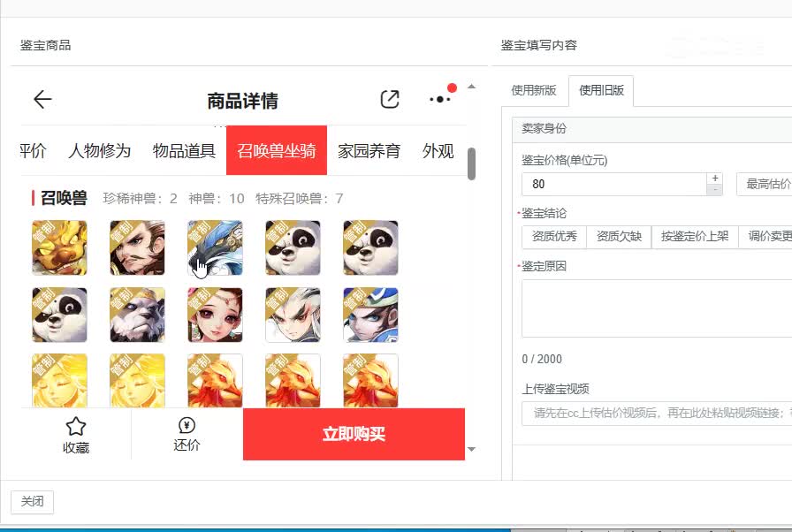Open the 物品道具 category tab

pyautogui.click(x=184, y=150)
